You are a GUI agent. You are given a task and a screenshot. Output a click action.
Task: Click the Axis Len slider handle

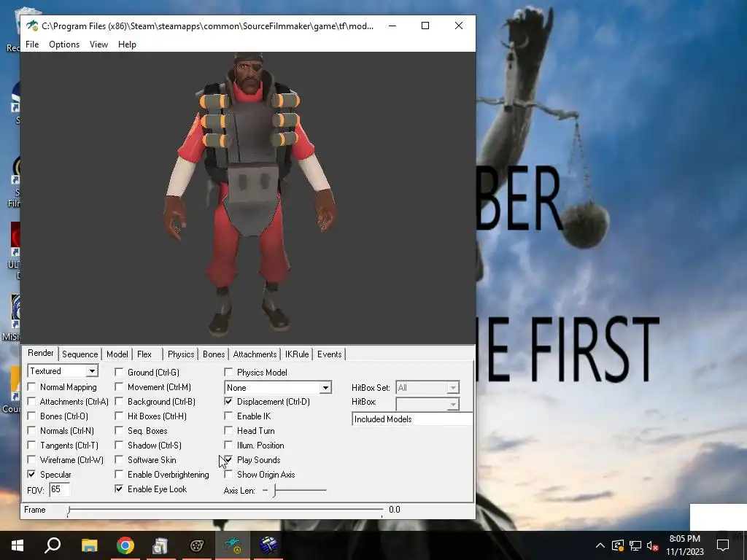pyautogui.click(x=274, y=491)
